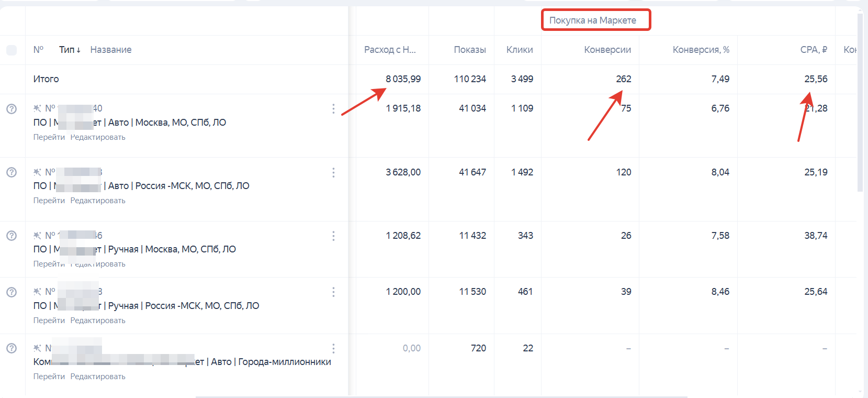Click Редактировать under Авто | Москва, МО campaign
The image size is (868, 398).
point(98,137)
